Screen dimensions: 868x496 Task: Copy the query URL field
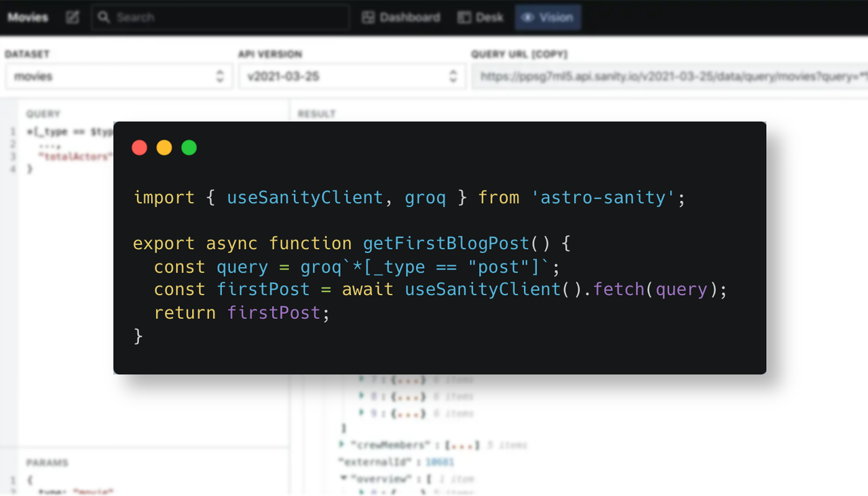coord(670,77)
